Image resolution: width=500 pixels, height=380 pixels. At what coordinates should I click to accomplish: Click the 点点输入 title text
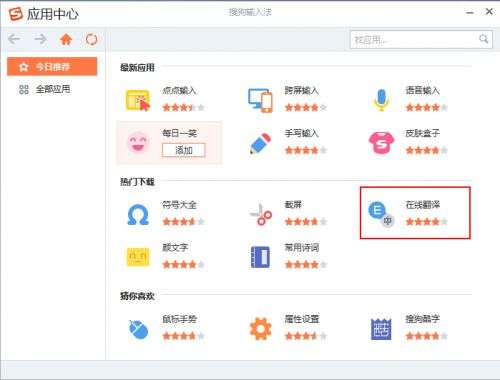pyautogui.click(x=179, y=91)
